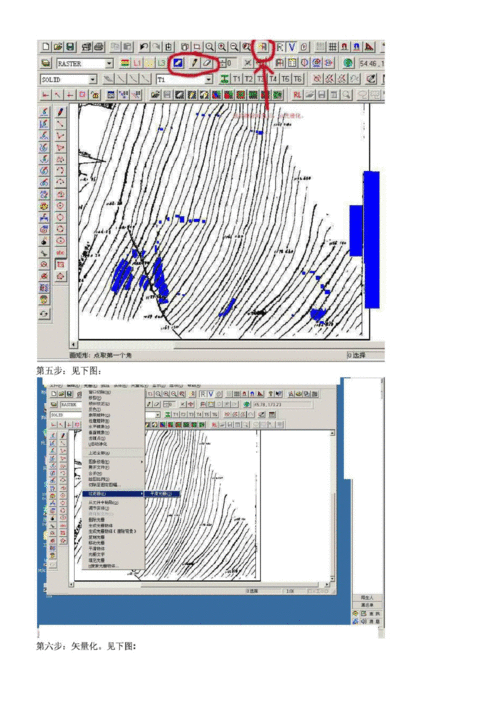Toggle the R raster button in lower screenshot
Viewport: 500px width, 707px height.
(203, 394)
